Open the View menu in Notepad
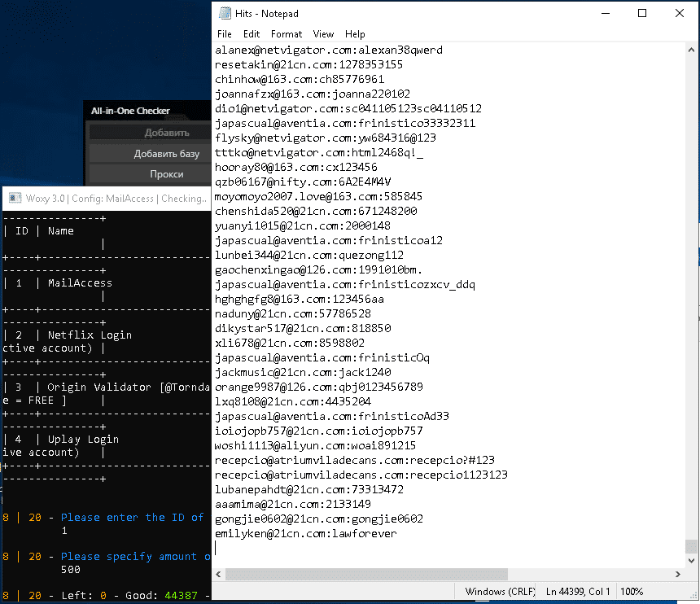This screenshot has height=604, width=700. pos(323,34)
